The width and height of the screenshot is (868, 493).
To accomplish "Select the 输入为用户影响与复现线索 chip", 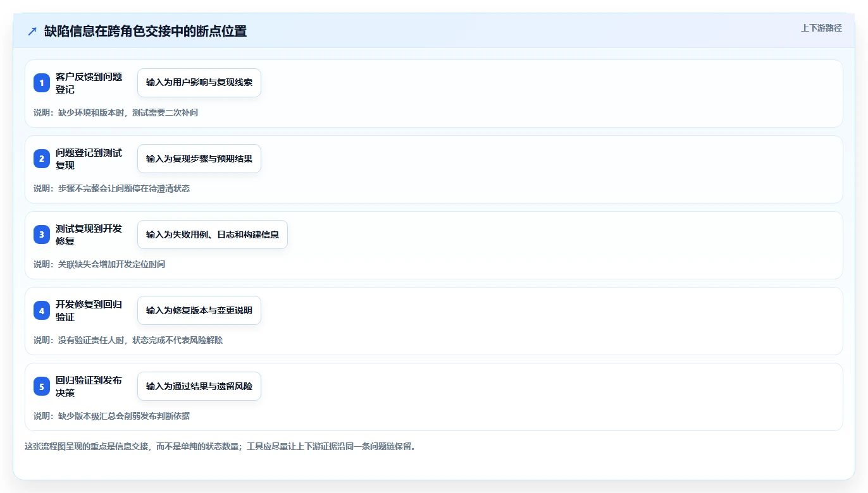I will [199, 83].
